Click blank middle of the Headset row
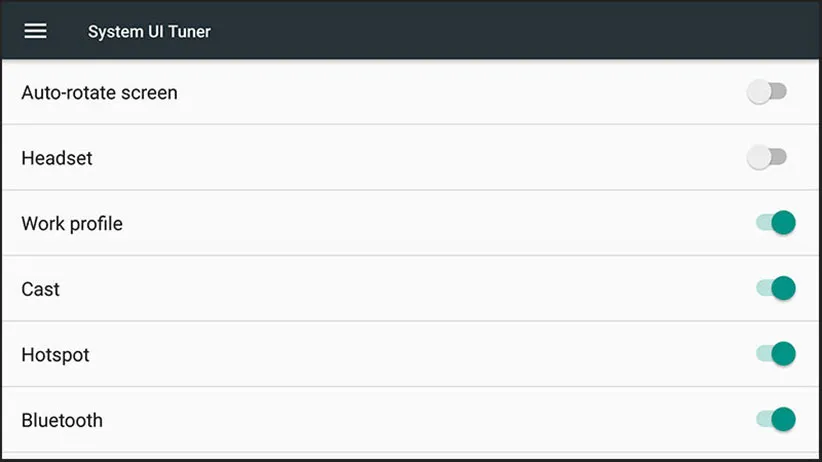Image resolution: width=822 pixels, height=462 pixels. 400,158
